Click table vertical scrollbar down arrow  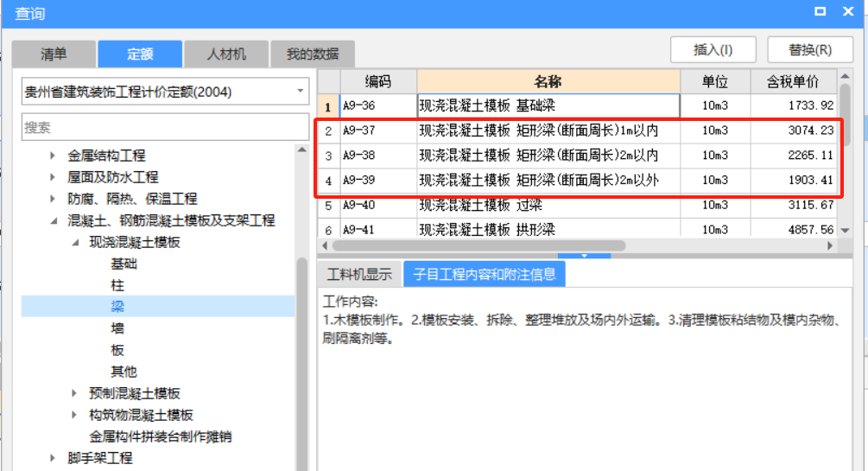pos(845,230)
